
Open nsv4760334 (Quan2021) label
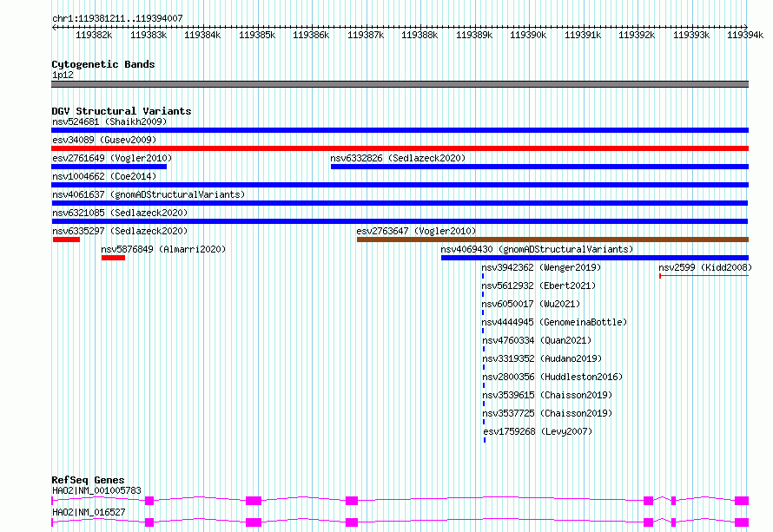(x=537, y=340)
